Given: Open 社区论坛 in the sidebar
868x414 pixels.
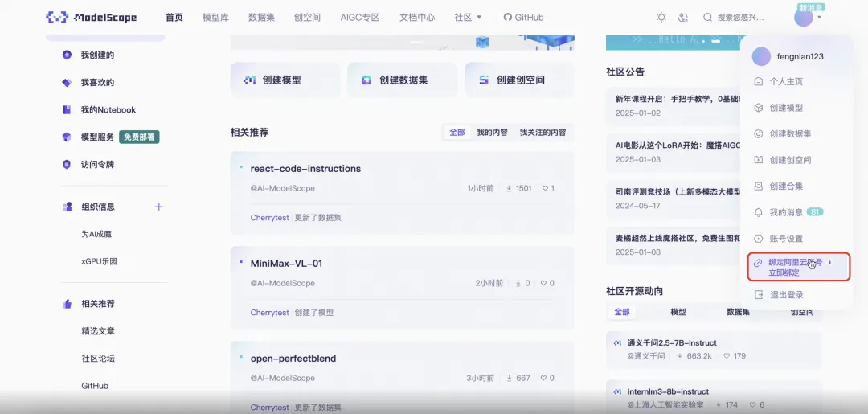Looking at the screenshot, I should click(x=97, y=358).
